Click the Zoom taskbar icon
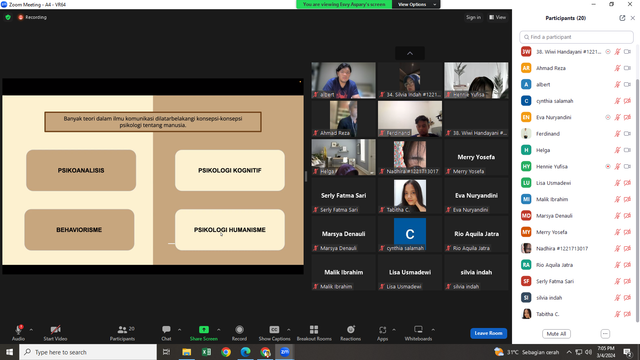Screen dimensions: 640x360 285,352
